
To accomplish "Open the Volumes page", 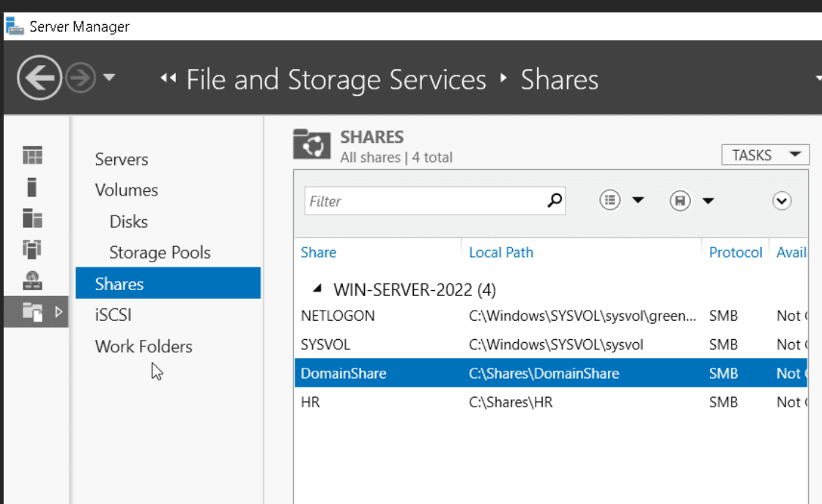I will point(126,190).
